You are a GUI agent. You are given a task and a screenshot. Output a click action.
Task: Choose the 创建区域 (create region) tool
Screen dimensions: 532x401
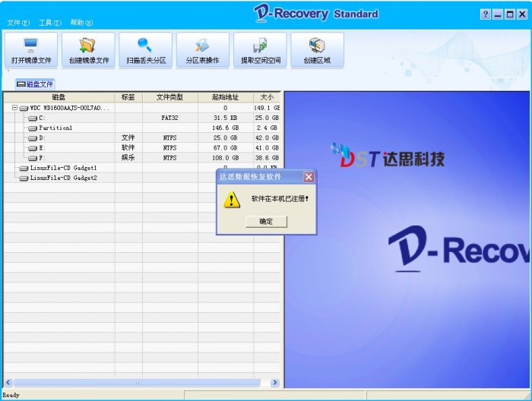pyautogui.click(x=317, y=49)
